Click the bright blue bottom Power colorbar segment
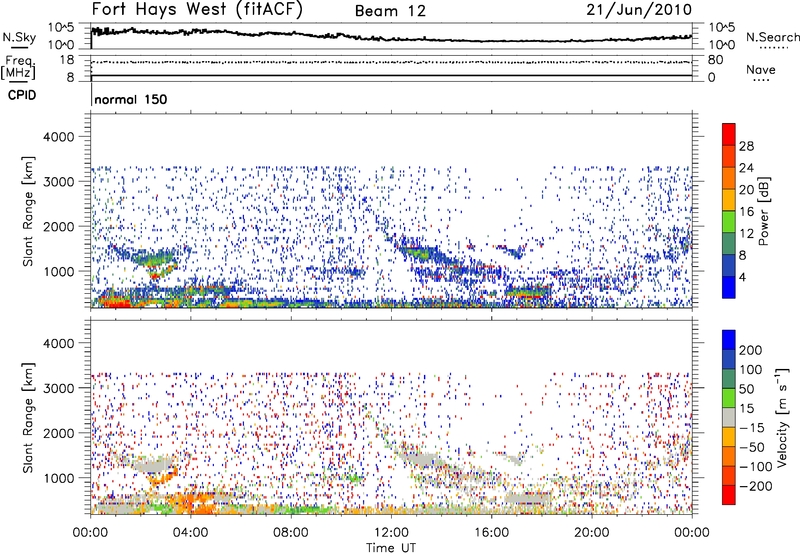800x554 pixels. point(729,287)
